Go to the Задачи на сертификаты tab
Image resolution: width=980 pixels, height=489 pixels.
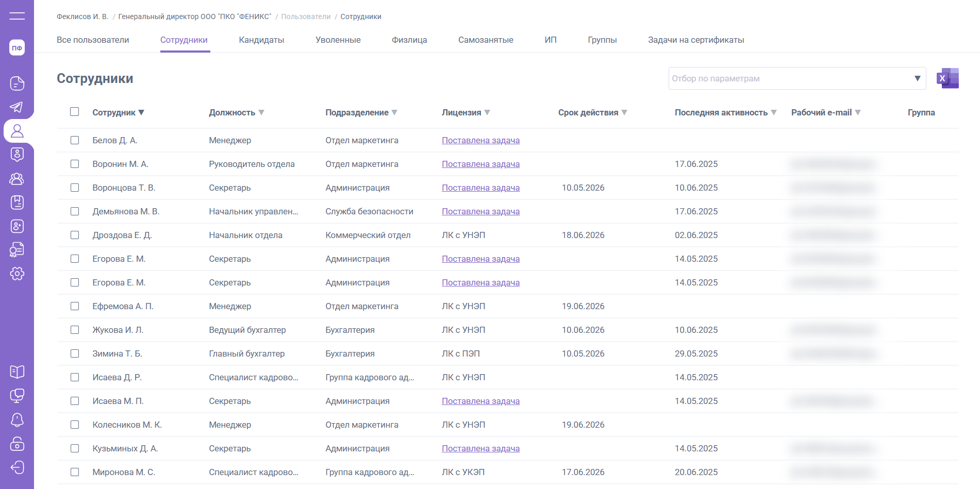point(695,40)
